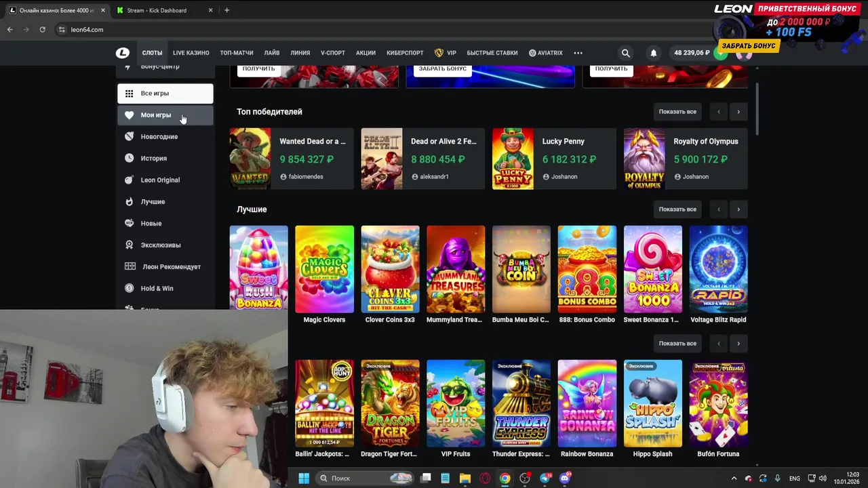Click the clock icon next to 'История'

tap(129, 159)
